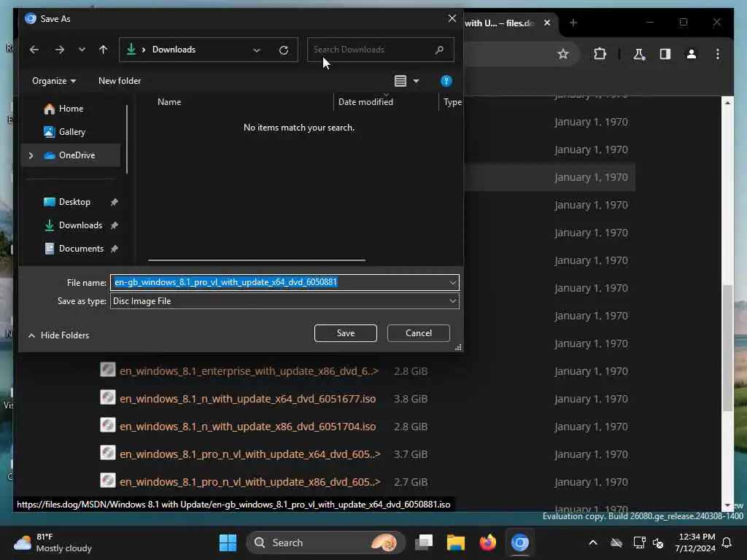Screen dimensions: 747x560
Task: Go back in Save As dialog
Action: pos(34,50)
